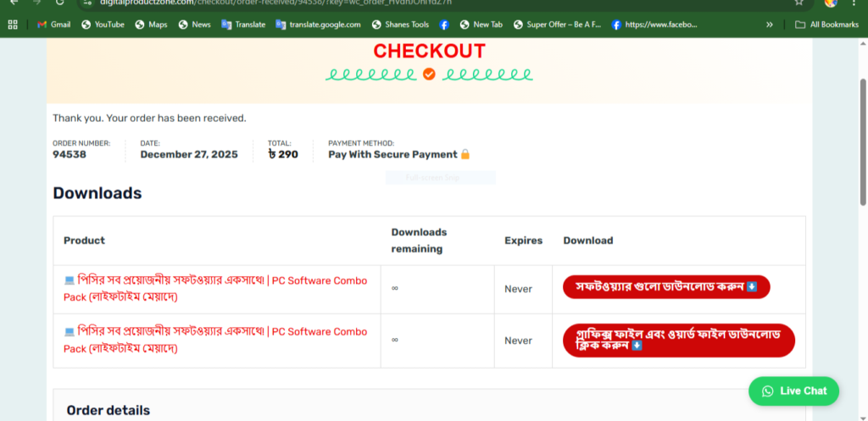Open the News bookmark
This screenshot has height=421, width=868.
tap(194, 25)
